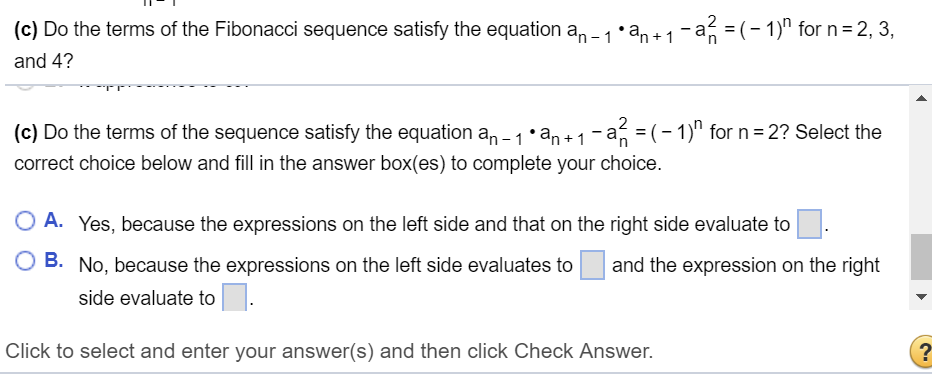The width and height of the screenshot is (932, 381).
Task: Click the scrollbar track above the thumb
Action: coord(920,171)
